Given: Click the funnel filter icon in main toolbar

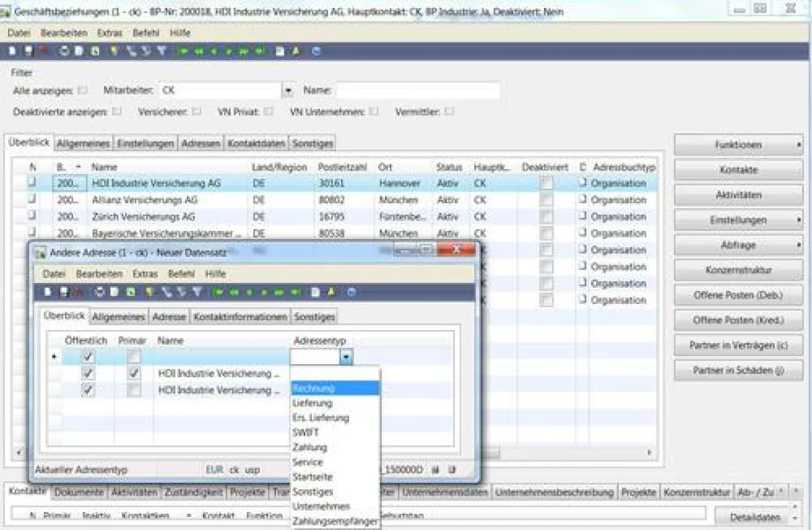Looking at the screenshot, I should [x=162, y=51].
